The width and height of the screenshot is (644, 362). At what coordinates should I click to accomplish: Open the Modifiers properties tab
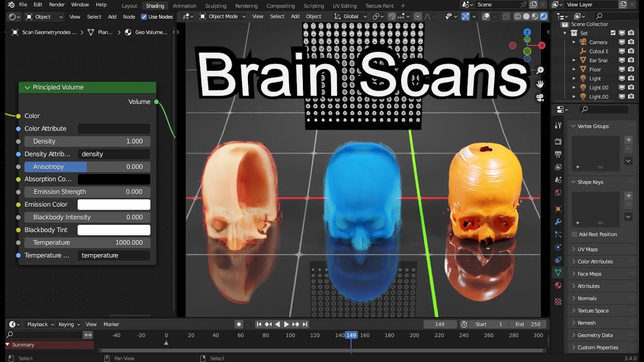pyautogui.click(x=558, y=222)
